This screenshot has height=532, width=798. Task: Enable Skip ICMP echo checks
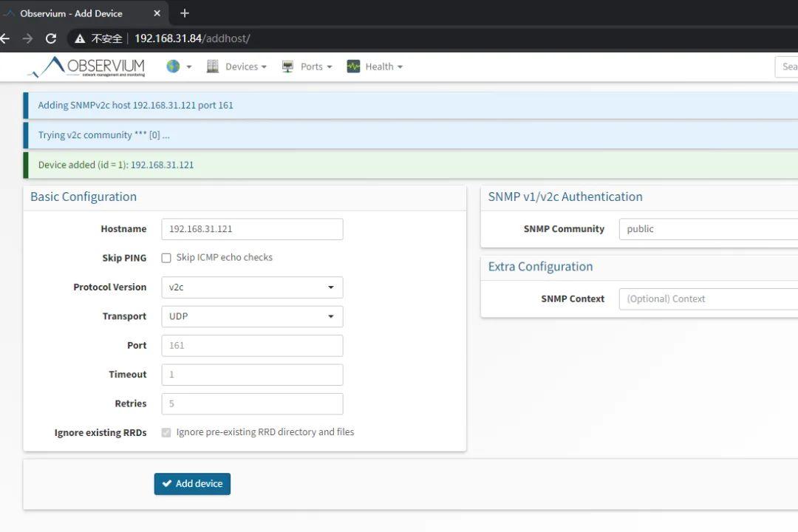pos(166,257)
